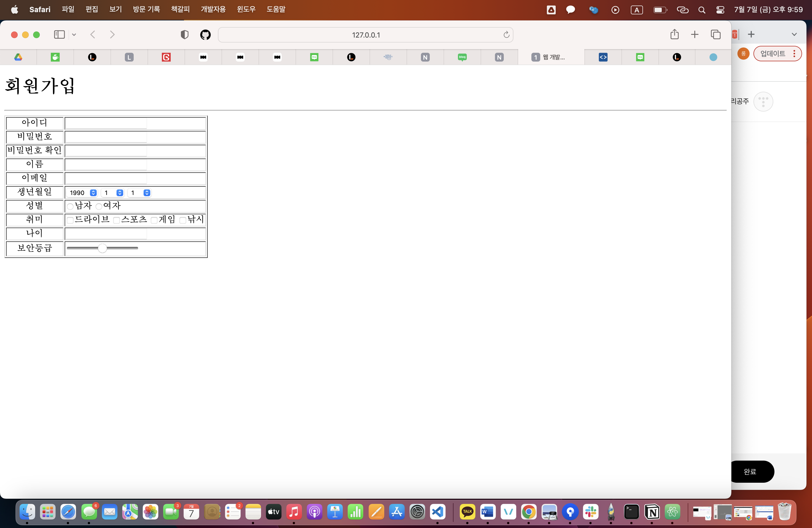Open the Apple menu

click(15, 10)
